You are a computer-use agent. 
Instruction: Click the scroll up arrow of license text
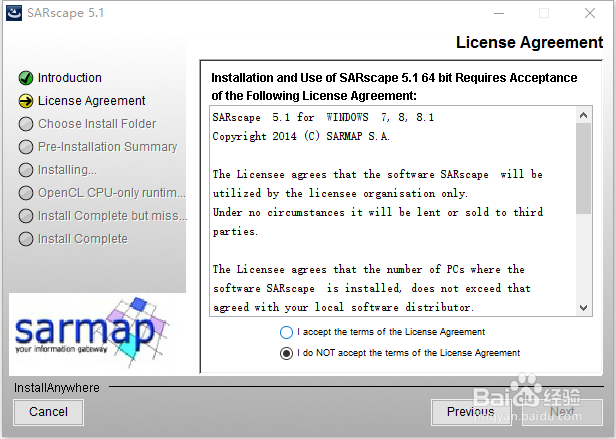(583, 115)
